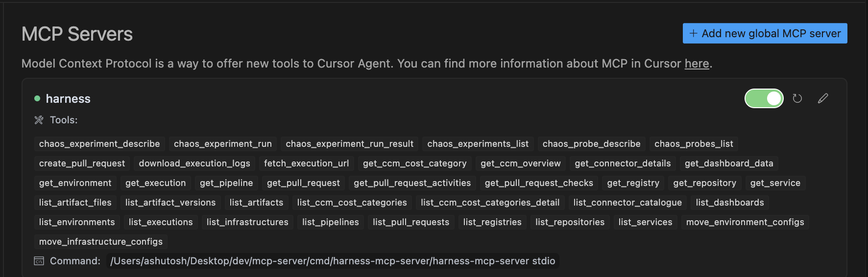Select the list_repositories tool
The height and width of the screenshot is (277, 868).
[570, 222]
